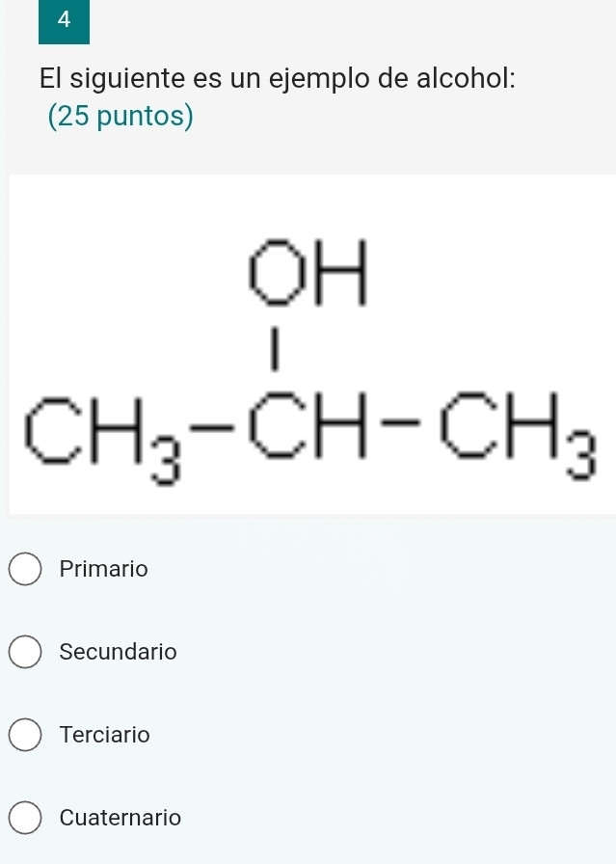
Task: Click the central CH group in the formula
Action: click(308, 425)
